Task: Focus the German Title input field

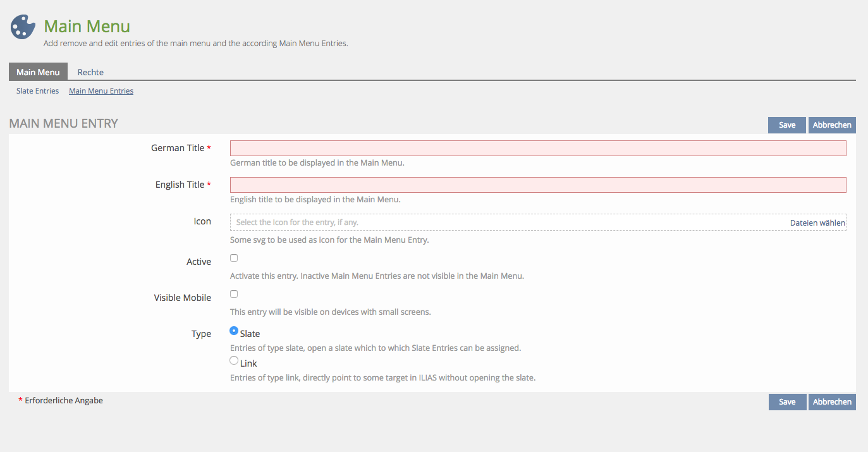Action: [537, 149]
